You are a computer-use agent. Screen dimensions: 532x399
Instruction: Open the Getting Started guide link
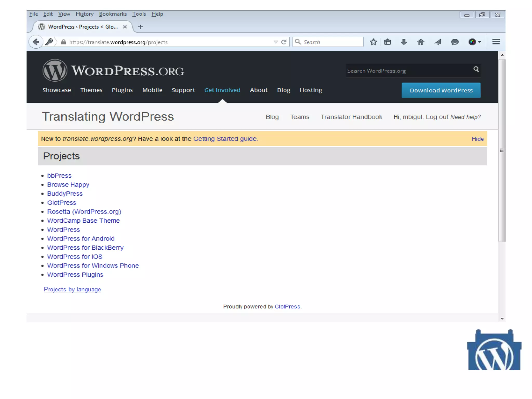pos(225,139)
